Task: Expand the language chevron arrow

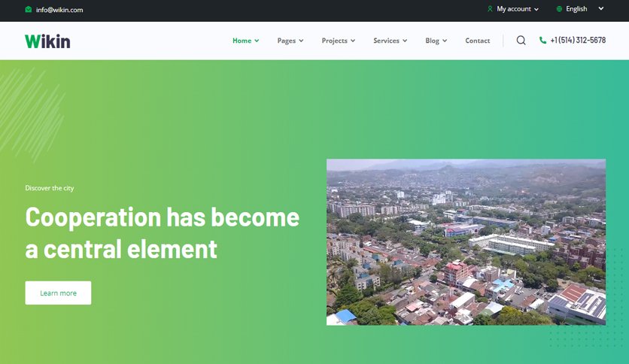Action: tap(601, 8)
